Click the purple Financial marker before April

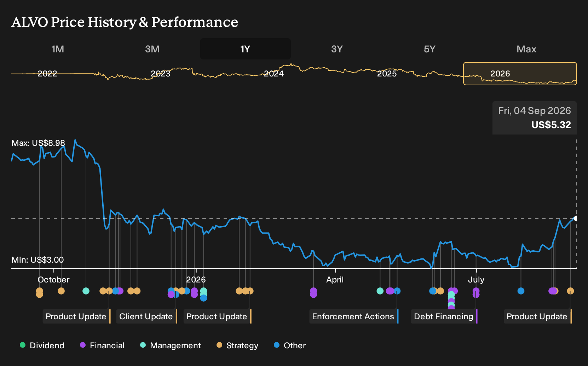tap(313, 292)
